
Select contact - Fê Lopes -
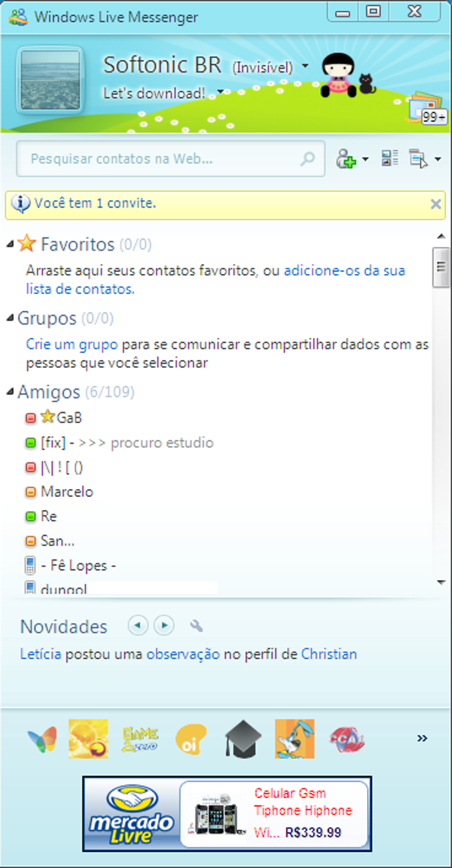tap(78, 566)
